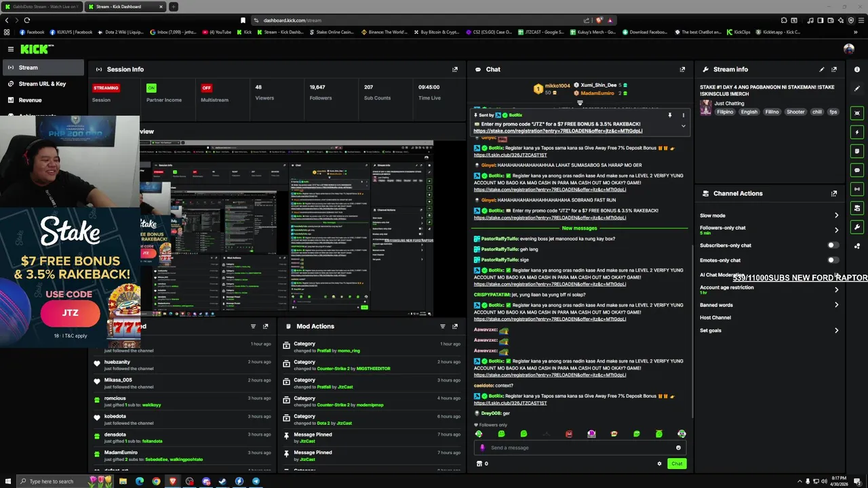Click the three-dots share icon in sidebar
Image resolution: width=868 pixels, height=488 pixels.
pos(857,246)
